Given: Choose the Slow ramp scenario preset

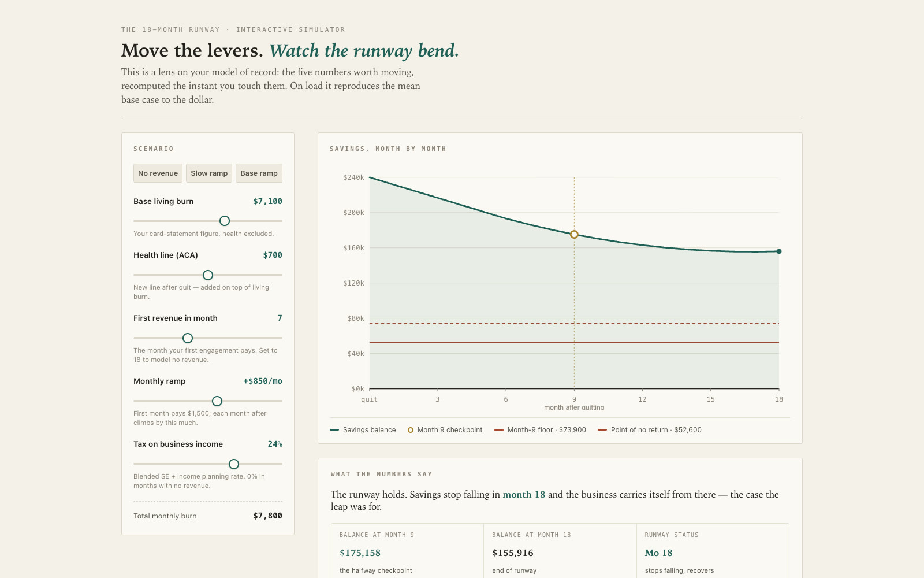Looking at the screenshot, I should click(209, 173).
